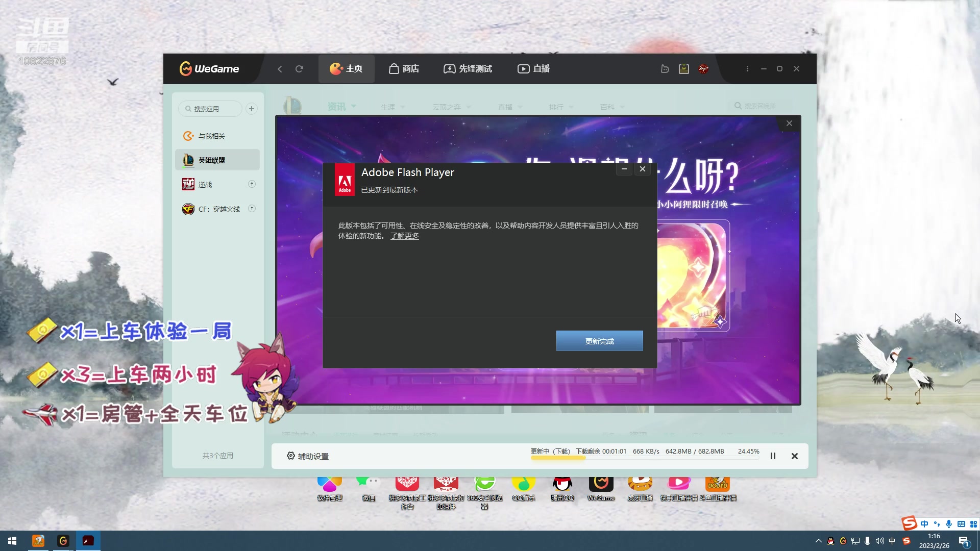Show hidden system tray icons
980x551 pixels.
coord(819,541)
